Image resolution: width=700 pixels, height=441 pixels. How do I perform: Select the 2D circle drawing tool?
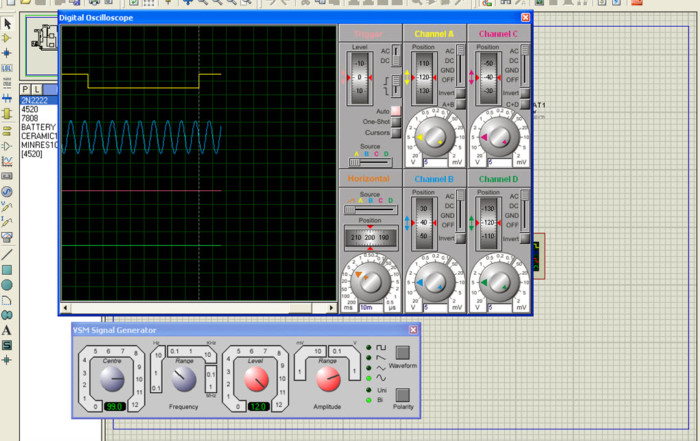pyautogui.click(x=7, y=285)
